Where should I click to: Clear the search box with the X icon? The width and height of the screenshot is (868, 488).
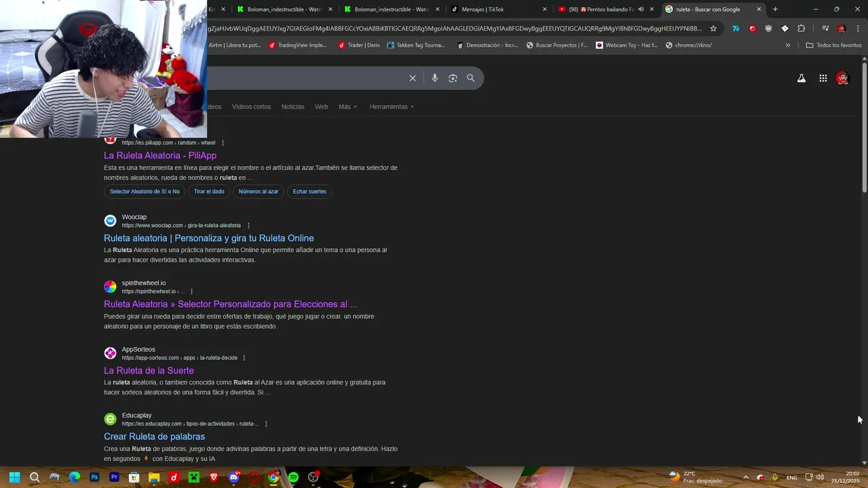[412, 78]
